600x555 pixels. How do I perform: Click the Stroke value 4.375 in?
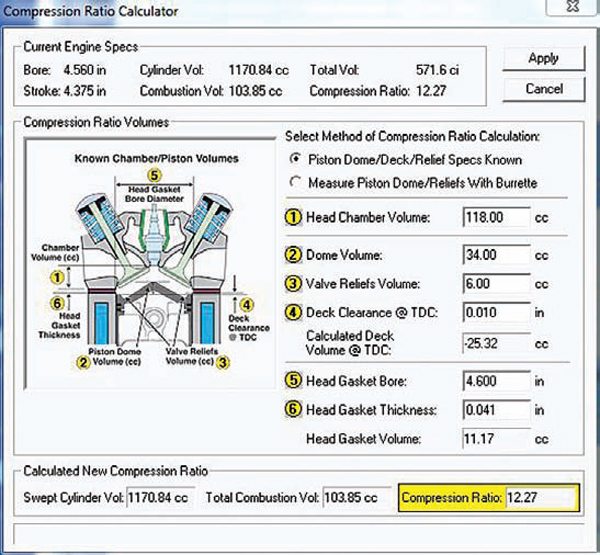[x=85, y=91]
